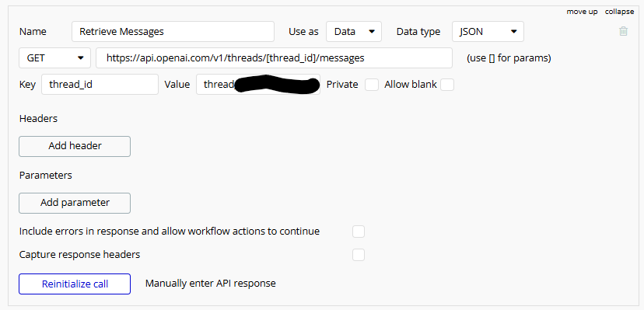Tick the Private checkbox

point(372,85)
